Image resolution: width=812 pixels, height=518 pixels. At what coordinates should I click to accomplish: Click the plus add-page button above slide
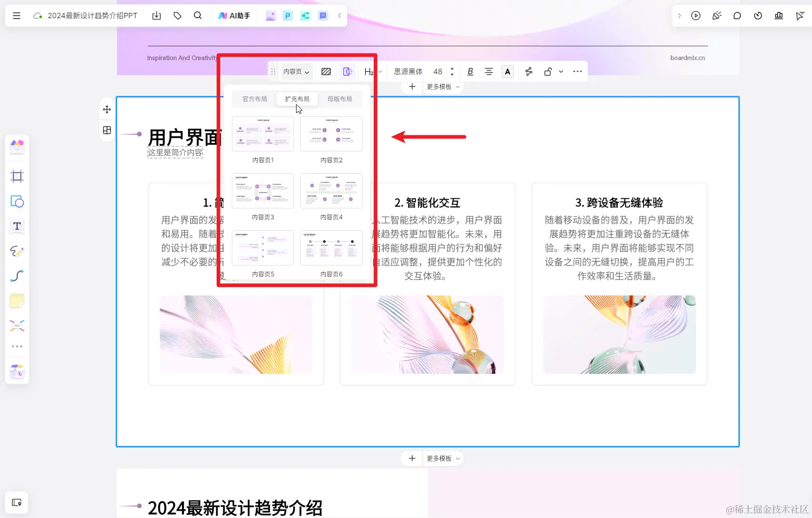coord(412,87)
